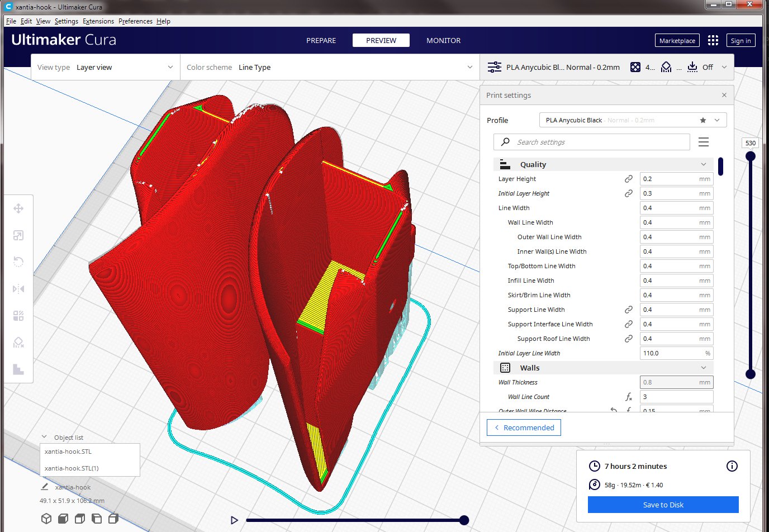This screenshot has height=532, width=769.
Task: Open the View type dropdown
Action: coord(106,67)
